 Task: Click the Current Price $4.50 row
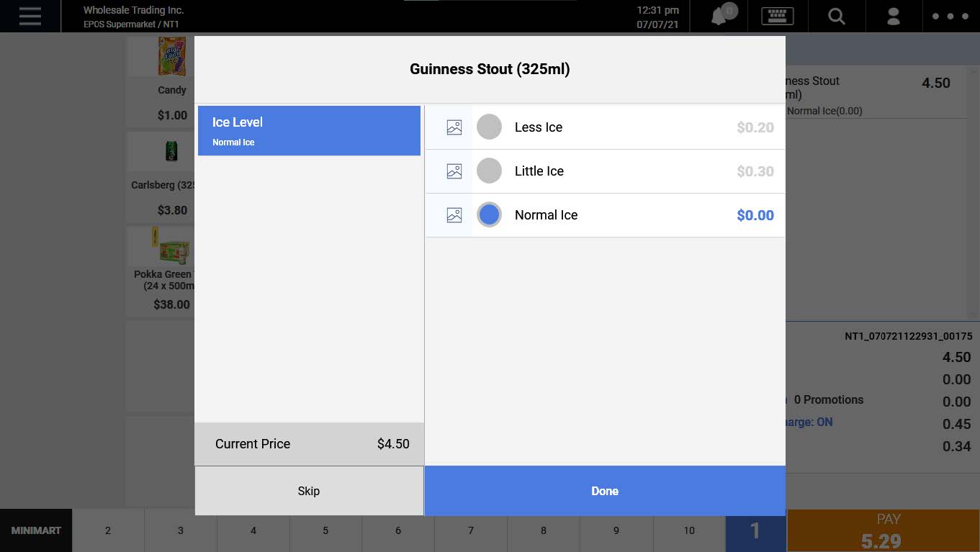tap(309, 444)
